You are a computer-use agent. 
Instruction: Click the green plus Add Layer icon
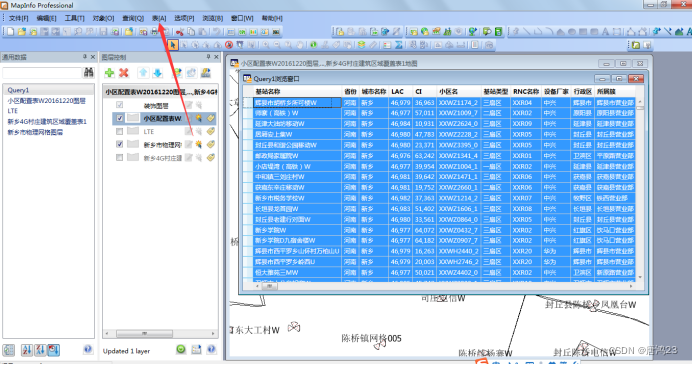(109, 73)
